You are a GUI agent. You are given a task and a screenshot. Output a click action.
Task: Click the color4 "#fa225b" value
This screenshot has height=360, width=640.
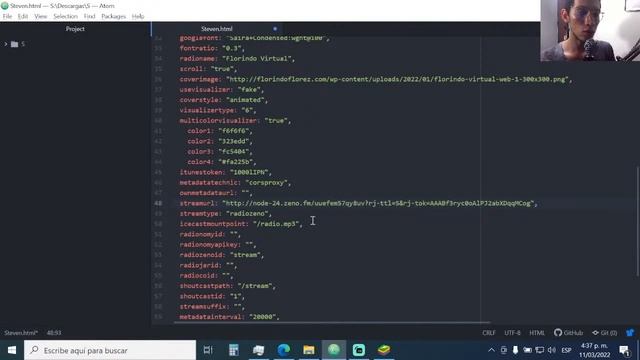[236, 162]
